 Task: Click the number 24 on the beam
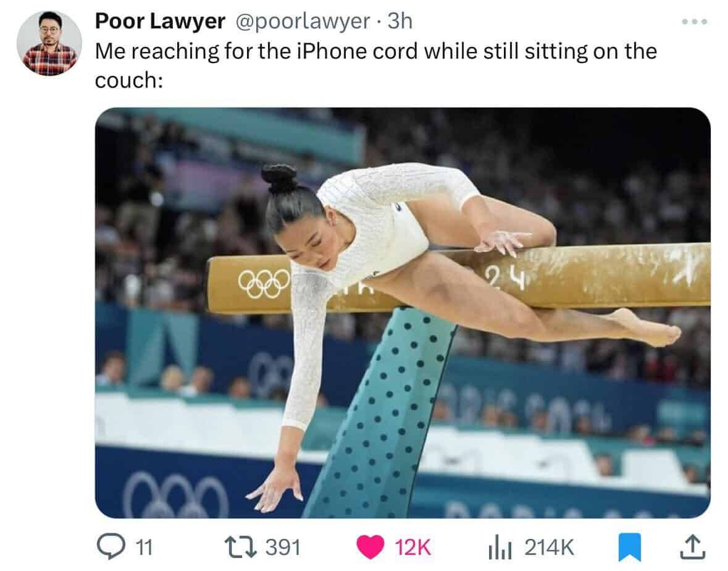pos(506,278)
